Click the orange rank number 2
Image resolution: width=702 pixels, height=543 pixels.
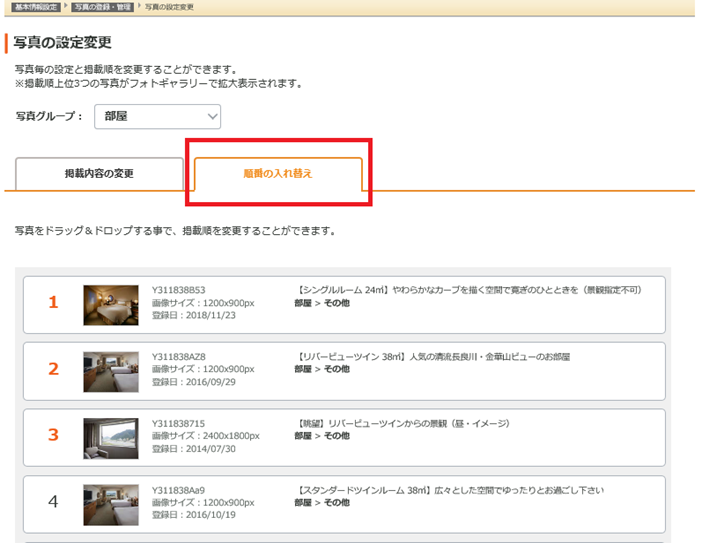pyautogui.click(x=54, y=370)
